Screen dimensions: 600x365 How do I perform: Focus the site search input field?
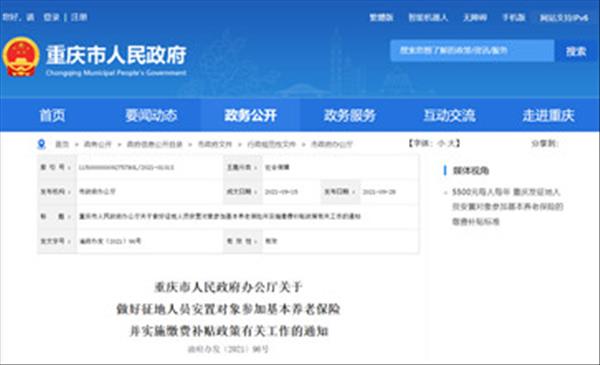coord(472,51)
